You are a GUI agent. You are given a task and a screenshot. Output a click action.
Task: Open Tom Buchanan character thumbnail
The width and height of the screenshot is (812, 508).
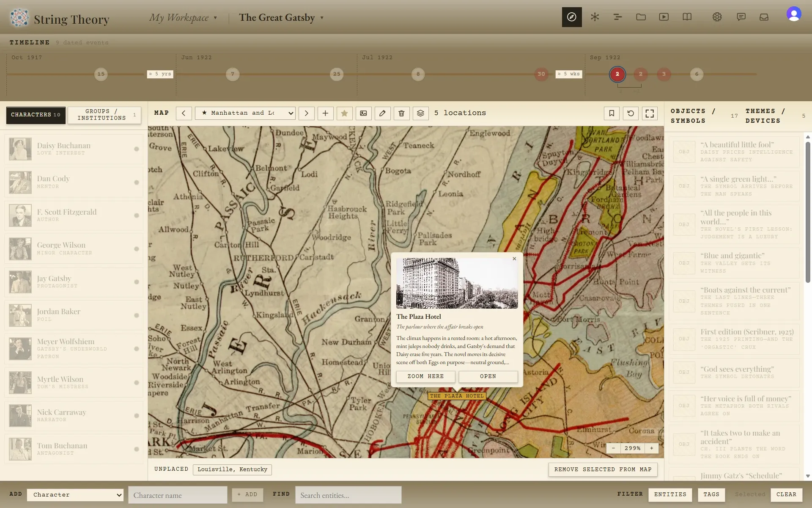(20, 449)
